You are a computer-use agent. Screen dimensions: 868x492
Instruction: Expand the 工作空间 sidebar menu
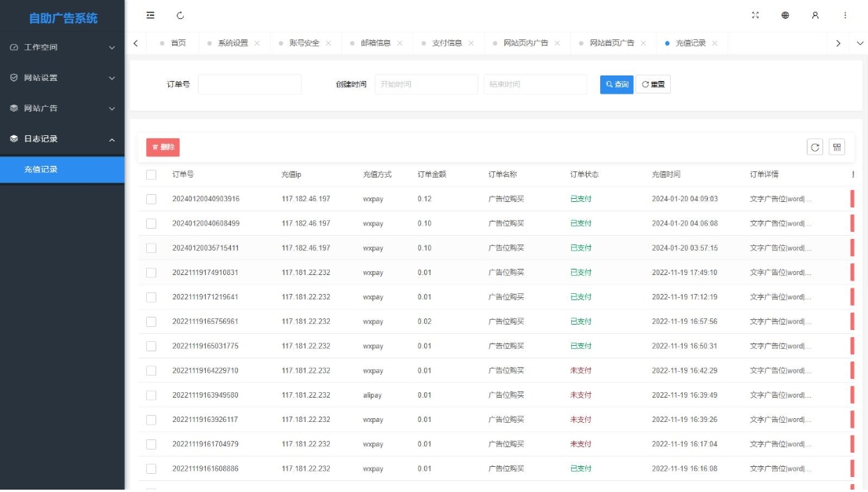click(62, 47)
